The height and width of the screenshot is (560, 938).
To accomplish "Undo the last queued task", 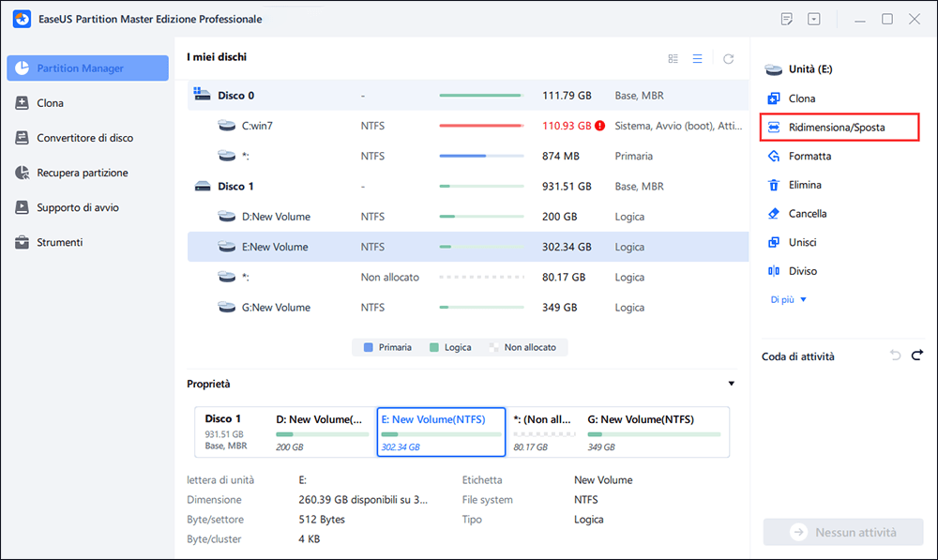I will [x=895, y=356].
